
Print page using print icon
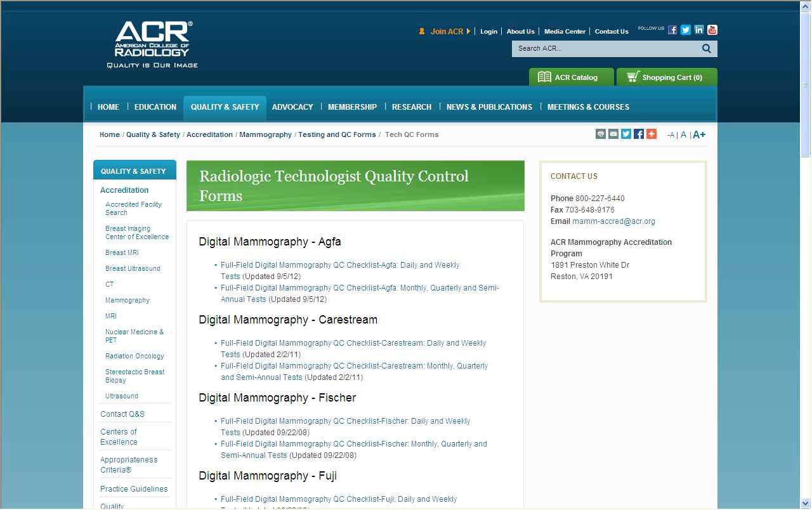point(601,134)
